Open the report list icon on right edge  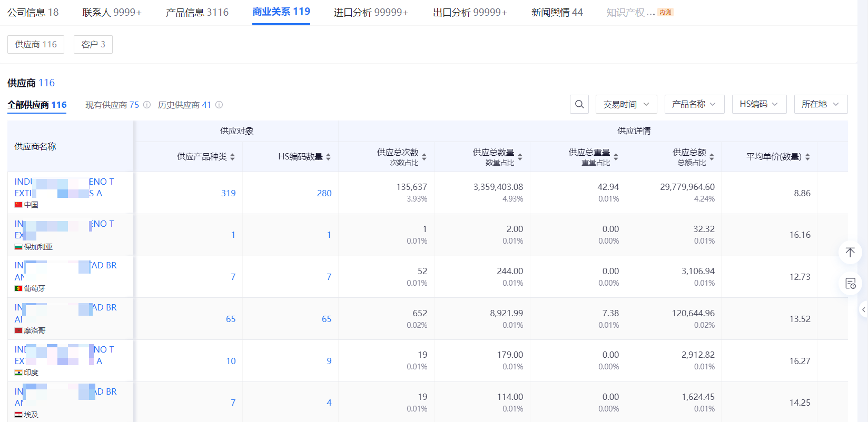(x=850, y=284)
